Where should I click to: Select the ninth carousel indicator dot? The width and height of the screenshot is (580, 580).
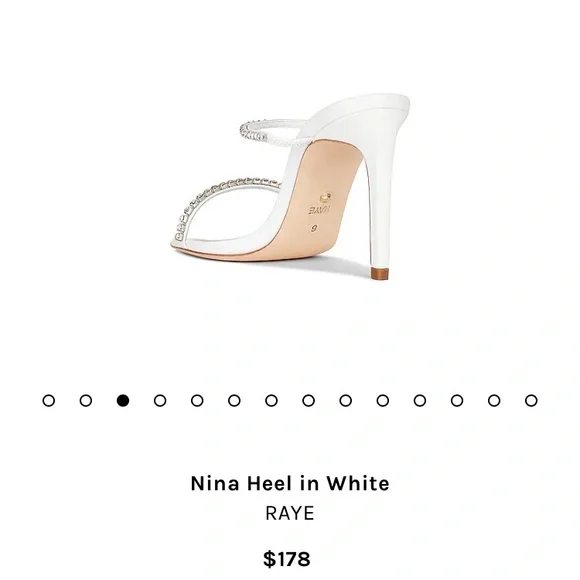345,401
